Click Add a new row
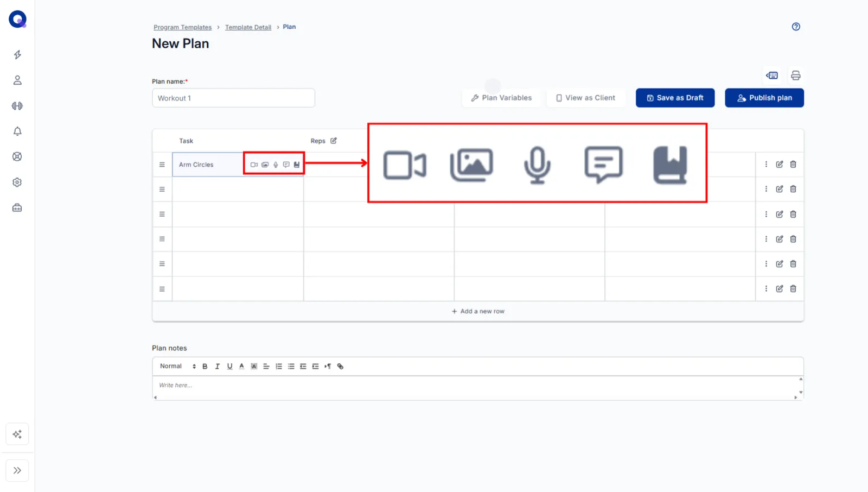 click(478, 311)
